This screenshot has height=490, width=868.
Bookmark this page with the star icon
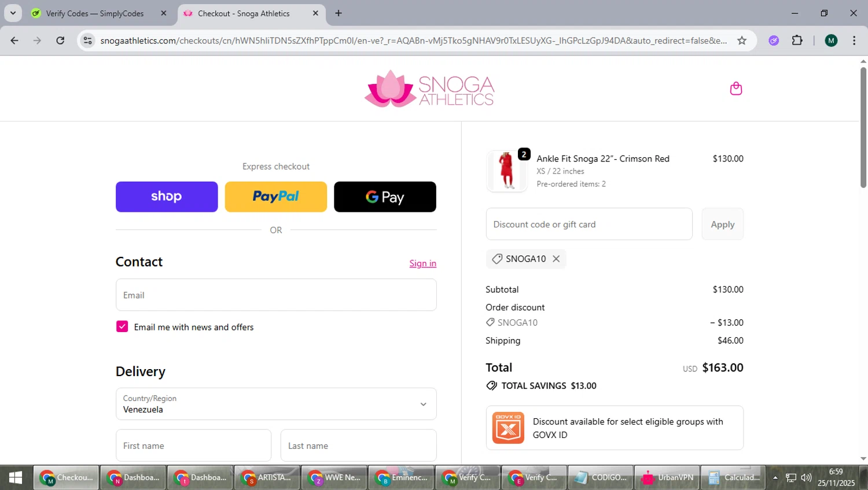[742, 40]
